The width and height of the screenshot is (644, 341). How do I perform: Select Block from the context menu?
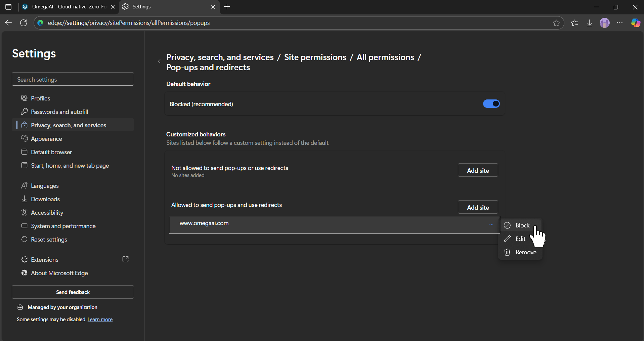tap(522, 225)
